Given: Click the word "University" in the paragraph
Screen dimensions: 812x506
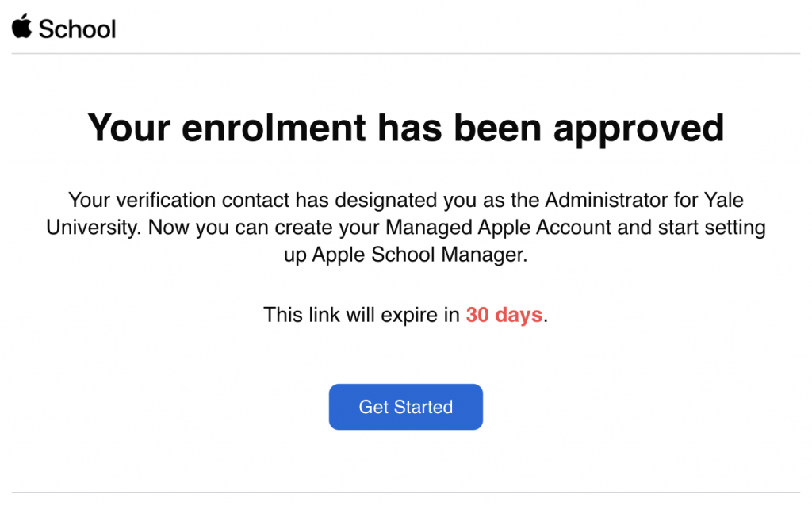Looking at the screenshot, I should (x=94, y=228).
